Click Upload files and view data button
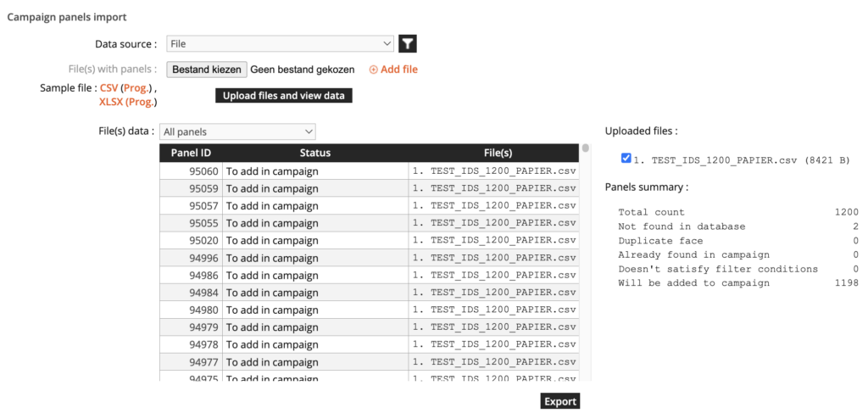This screenshot has height=419, width=868. coord(283,96)
